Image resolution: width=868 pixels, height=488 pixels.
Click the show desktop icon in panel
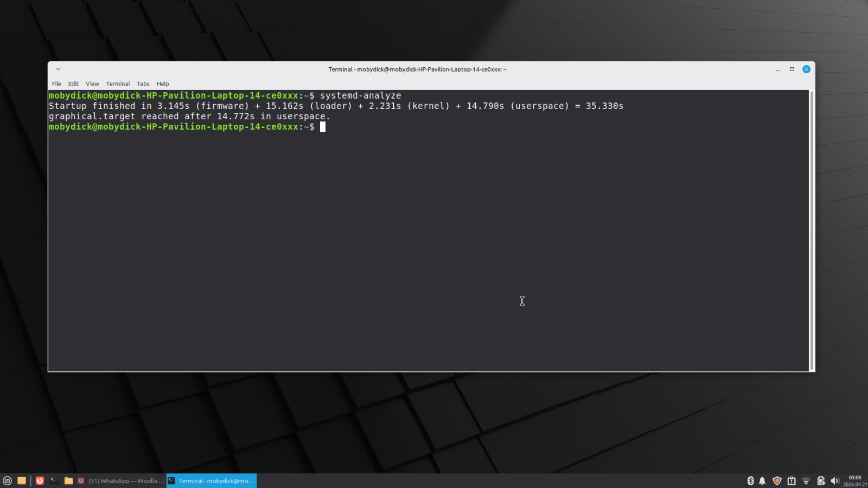coord(22,480)
